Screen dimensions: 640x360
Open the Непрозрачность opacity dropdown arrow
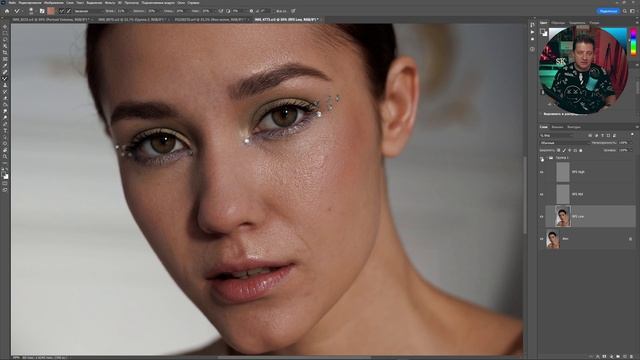631,143
